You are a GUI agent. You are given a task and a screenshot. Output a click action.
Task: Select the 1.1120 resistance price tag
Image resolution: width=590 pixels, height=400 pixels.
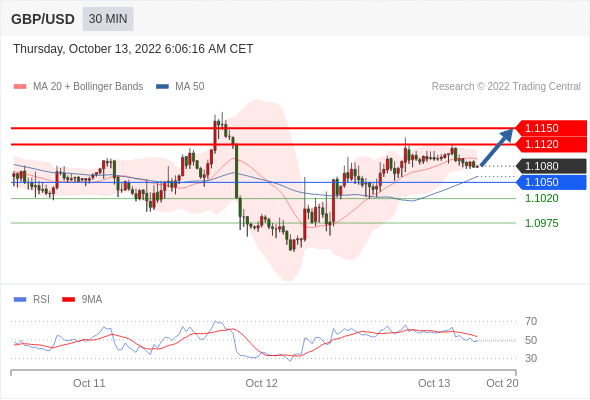tap(551, 144)
